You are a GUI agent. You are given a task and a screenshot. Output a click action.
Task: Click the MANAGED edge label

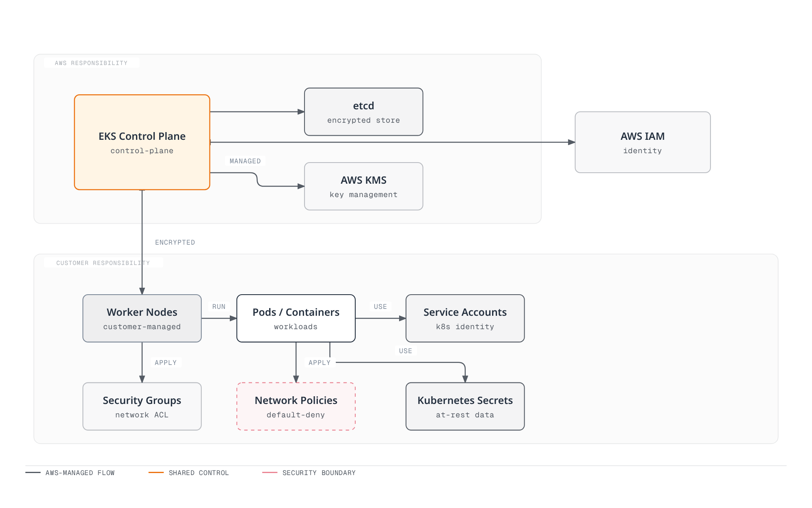245,161
